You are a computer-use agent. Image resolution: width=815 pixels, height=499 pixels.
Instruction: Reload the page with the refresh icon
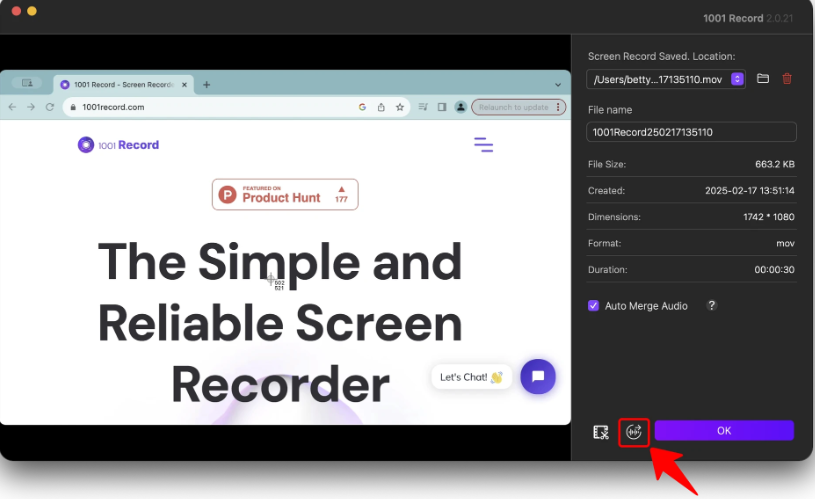(x=50, y=107)
